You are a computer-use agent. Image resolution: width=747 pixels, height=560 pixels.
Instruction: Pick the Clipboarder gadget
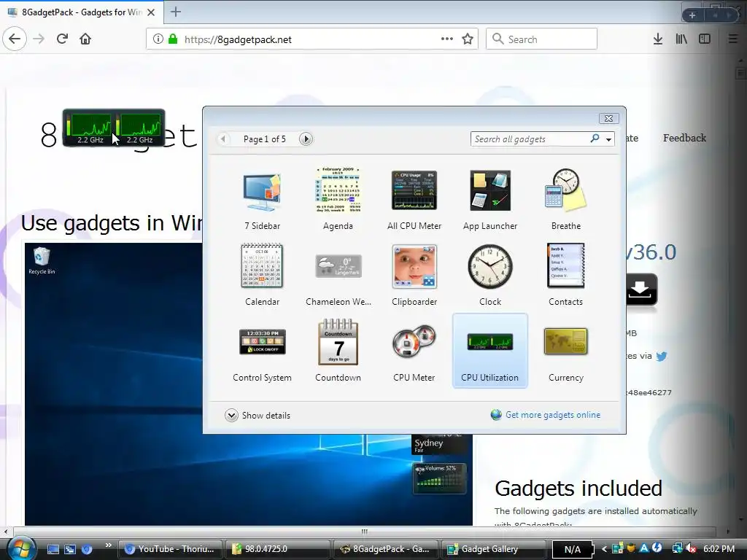pos(414,267)
